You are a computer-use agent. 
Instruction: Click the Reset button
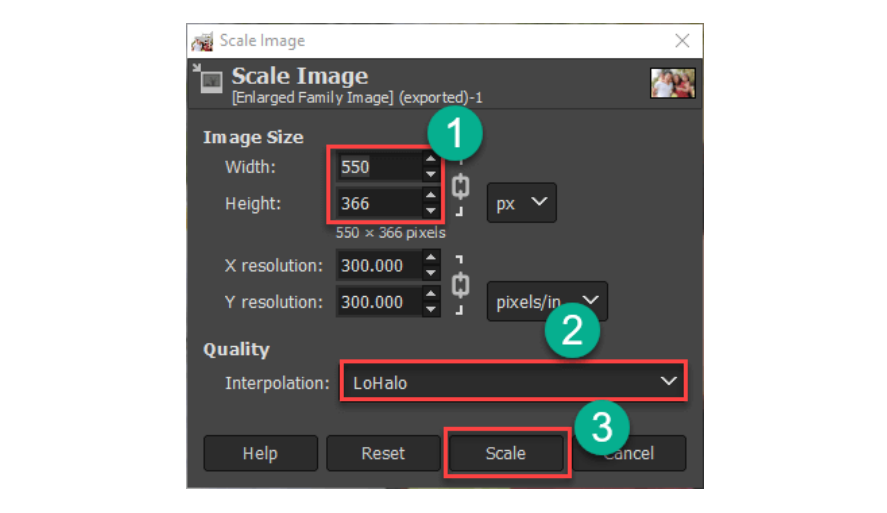[x=383, y=453]
